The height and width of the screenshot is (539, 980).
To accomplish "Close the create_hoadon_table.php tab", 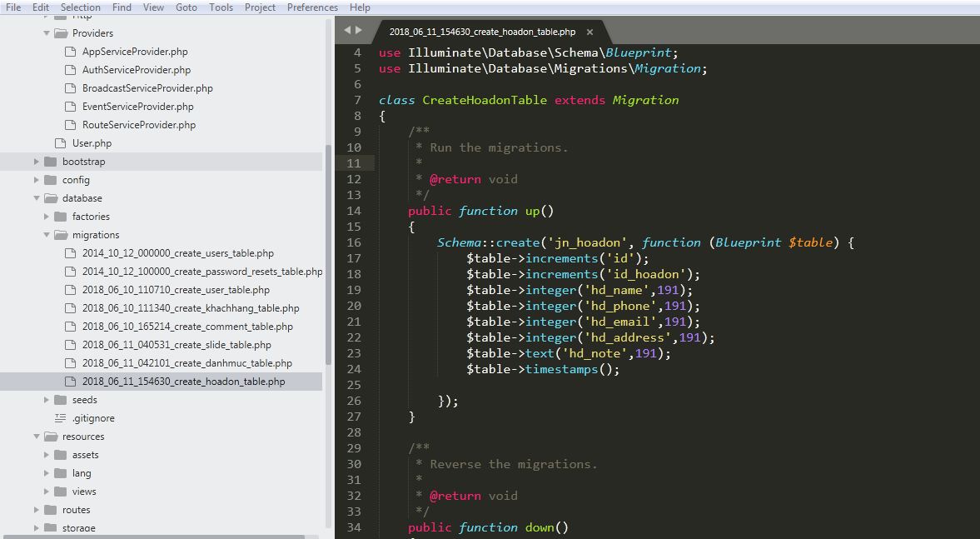I will coord(589,32).
